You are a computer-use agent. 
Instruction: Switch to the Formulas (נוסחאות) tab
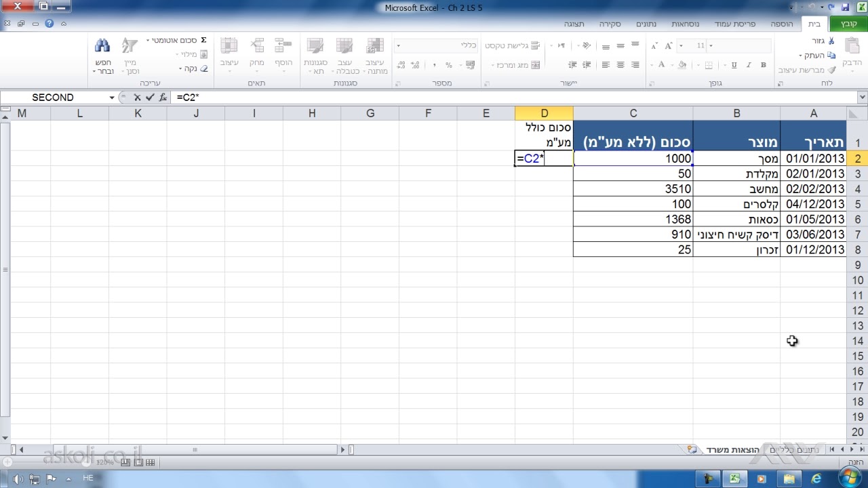686,24
